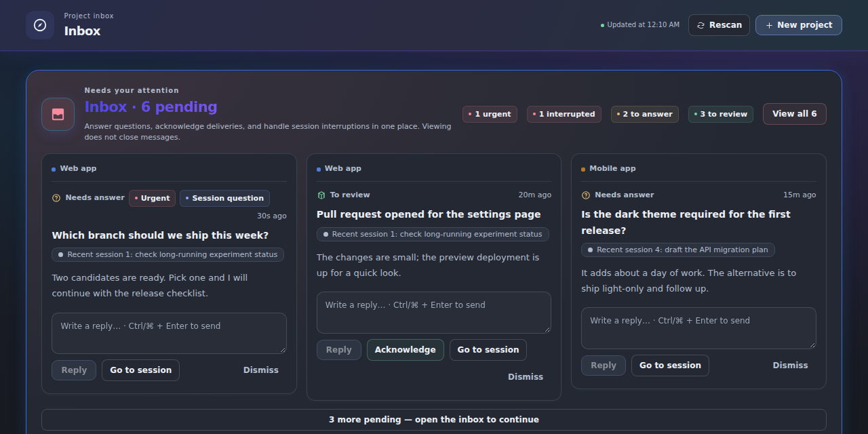
Task: Click the To review package icon
Action: pos(321,195)
